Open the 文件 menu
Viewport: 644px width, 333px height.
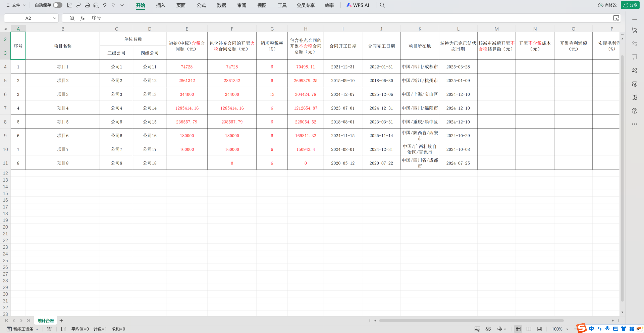[x=16, y=5]
